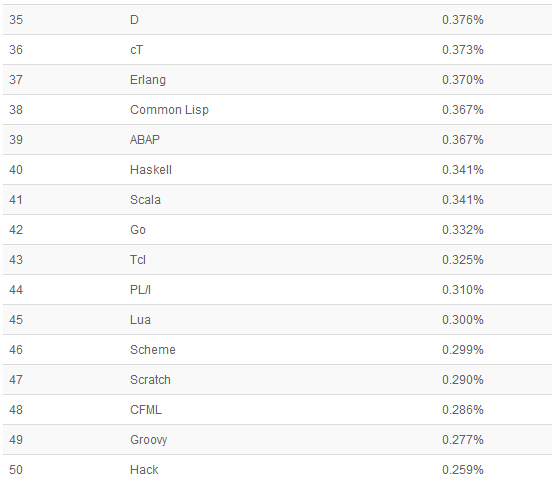Click the Scala language name
The height and width of the screenshot is (488, 558).
coord(145,200)
